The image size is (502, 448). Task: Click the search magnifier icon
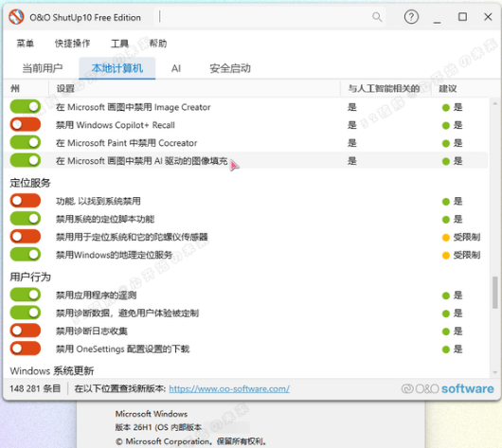[377, 17]
